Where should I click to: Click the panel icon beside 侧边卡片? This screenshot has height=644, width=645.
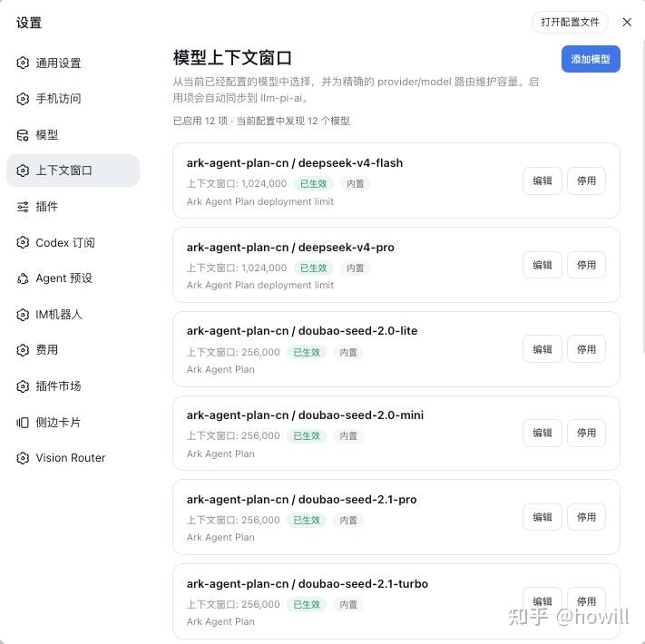click(x=23, y=423)
